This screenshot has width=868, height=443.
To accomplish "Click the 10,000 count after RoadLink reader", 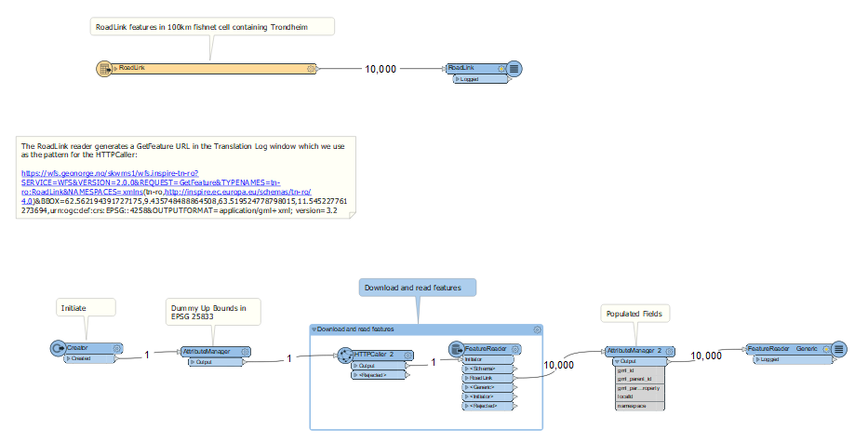I will (x=381, y=69).
